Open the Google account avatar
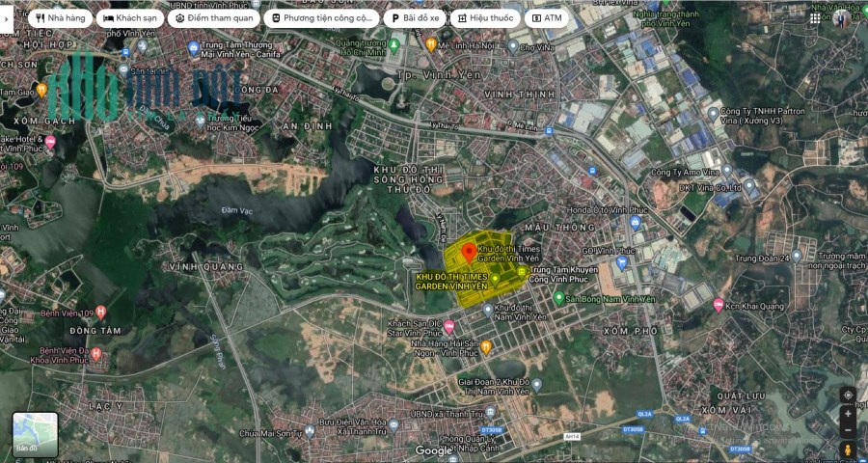The width and height of the screenshot is (868, 463). point(841,18)
